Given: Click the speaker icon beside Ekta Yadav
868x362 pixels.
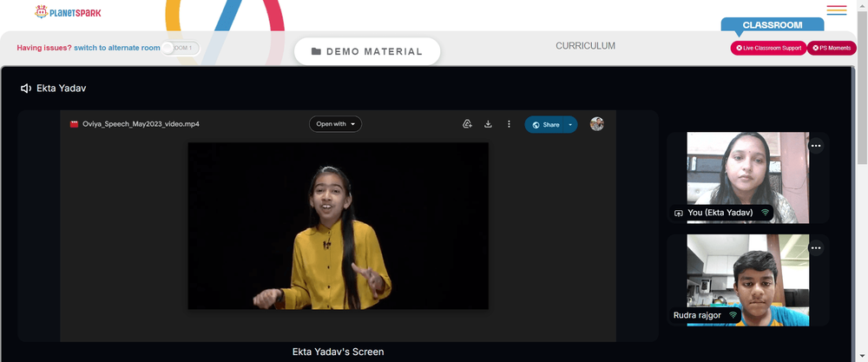Looking at the screenshot, I should [25, 89].
